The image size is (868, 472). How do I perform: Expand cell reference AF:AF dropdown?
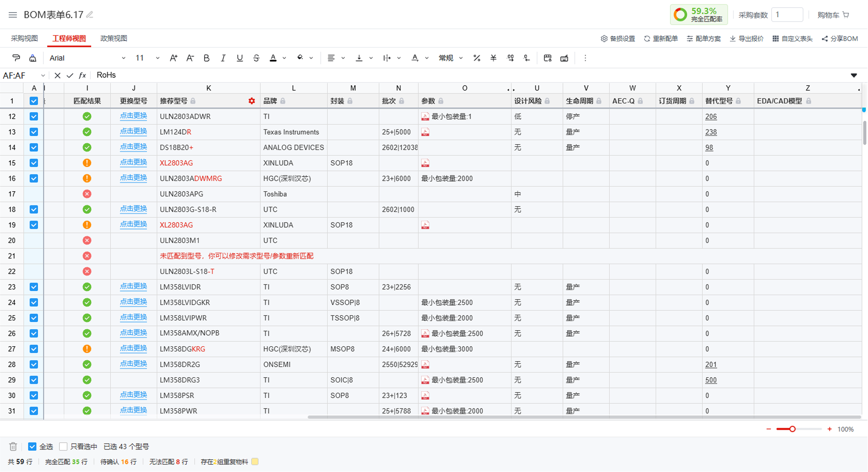(43, 75)
